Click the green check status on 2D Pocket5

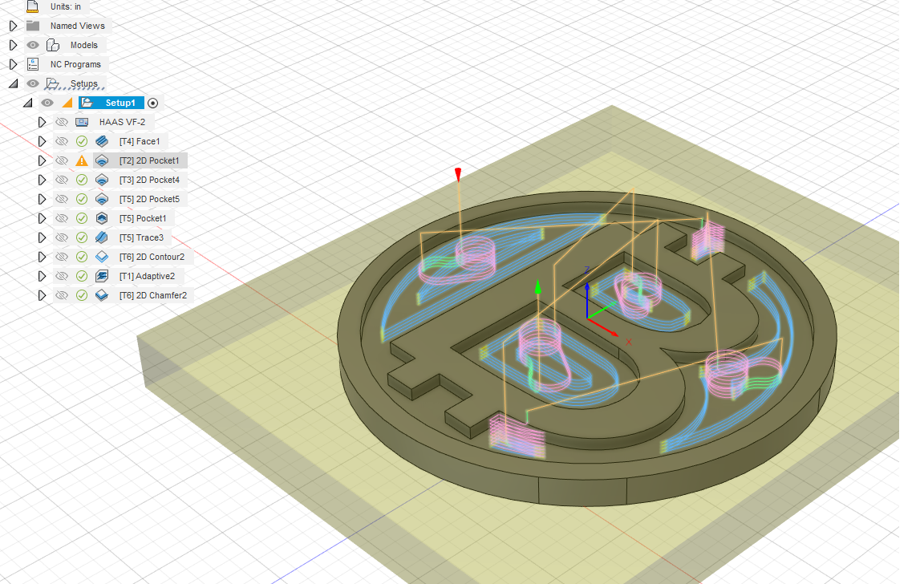(82, 199)
